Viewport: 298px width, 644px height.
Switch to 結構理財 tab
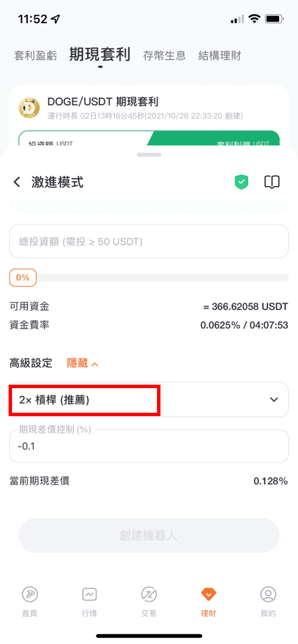219,56
